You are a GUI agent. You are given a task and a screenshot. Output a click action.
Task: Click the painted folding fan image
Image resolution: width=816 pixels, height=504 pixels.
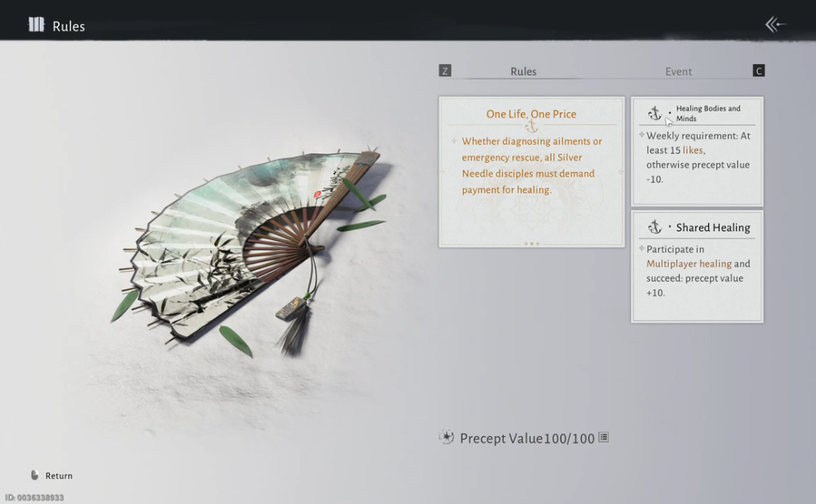coord(252,244)
